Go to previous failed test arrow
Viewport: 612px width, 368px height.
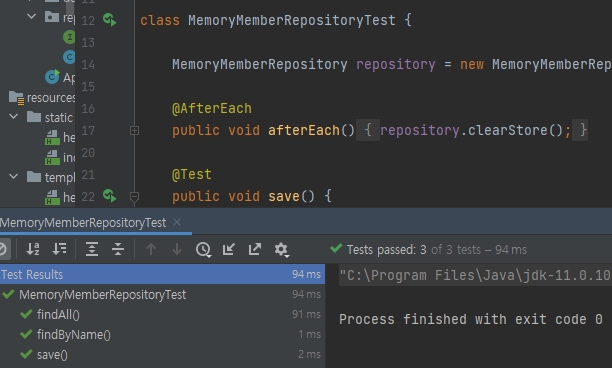click(x=151, y=249)
